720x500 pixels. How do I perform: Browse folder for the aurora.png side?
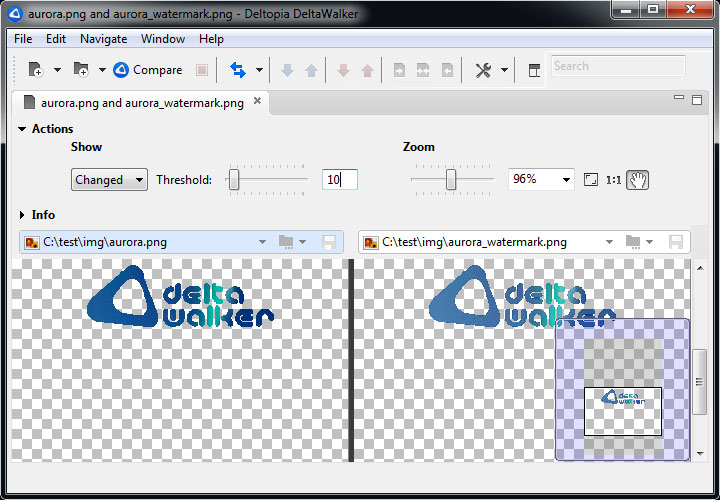pyautogui.click(x=286, y=242)
